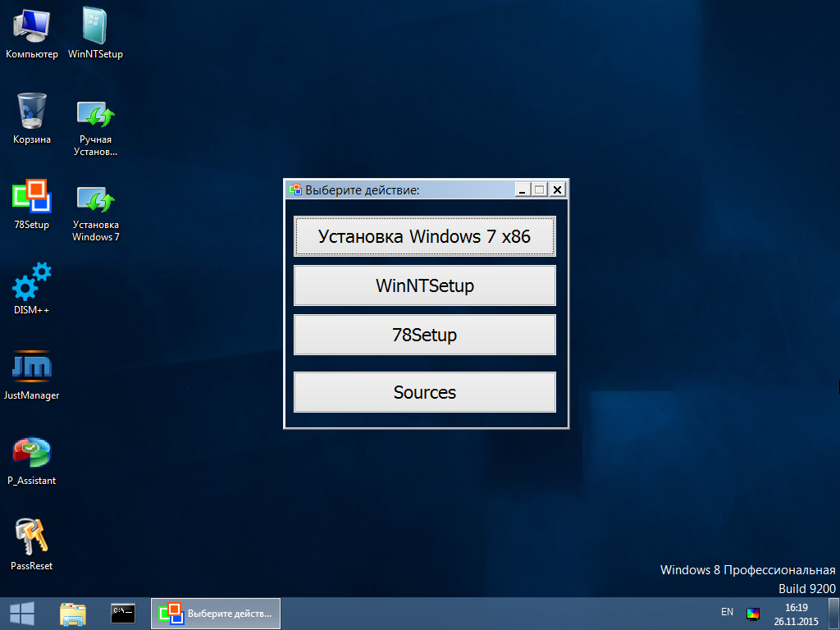
Task: Open Command Prompt from the taskbar
Action: (123, 614)
